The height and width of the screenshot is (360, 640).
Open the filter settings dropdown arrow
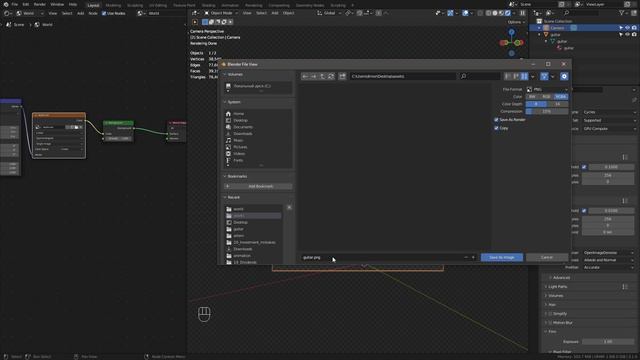pyautogui.click(x=553, y=76)
